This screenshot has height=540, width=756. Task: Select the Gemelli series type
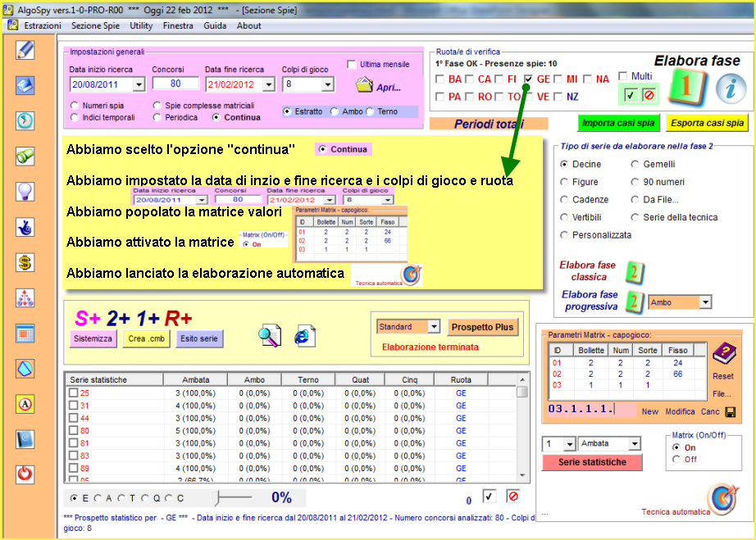coord(635,164)
